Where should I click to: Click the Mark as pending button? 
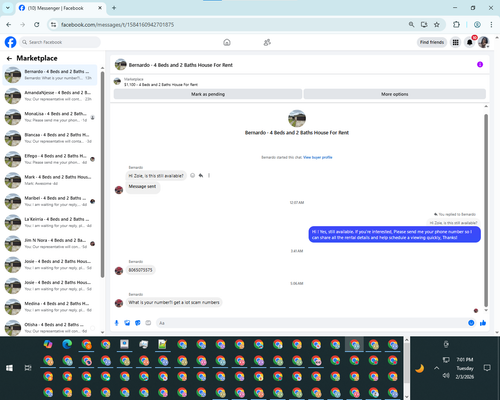click(208, 94)
